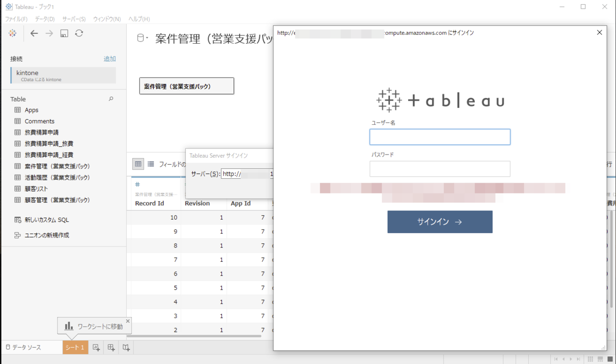Screen dimensions: 616x364
Task: Dismiss the 'ワークシートに移動' tooltip
Action: [128, 321]
